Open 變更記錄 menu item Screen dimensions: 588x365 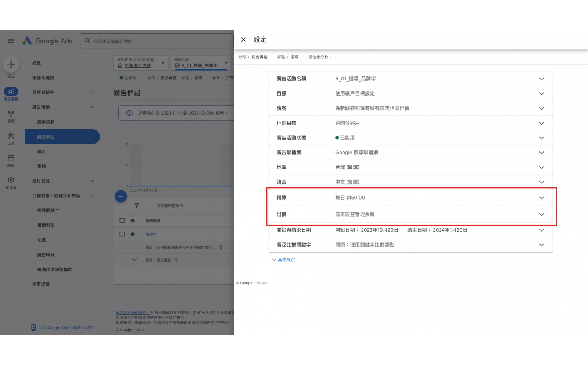point(41,284)
